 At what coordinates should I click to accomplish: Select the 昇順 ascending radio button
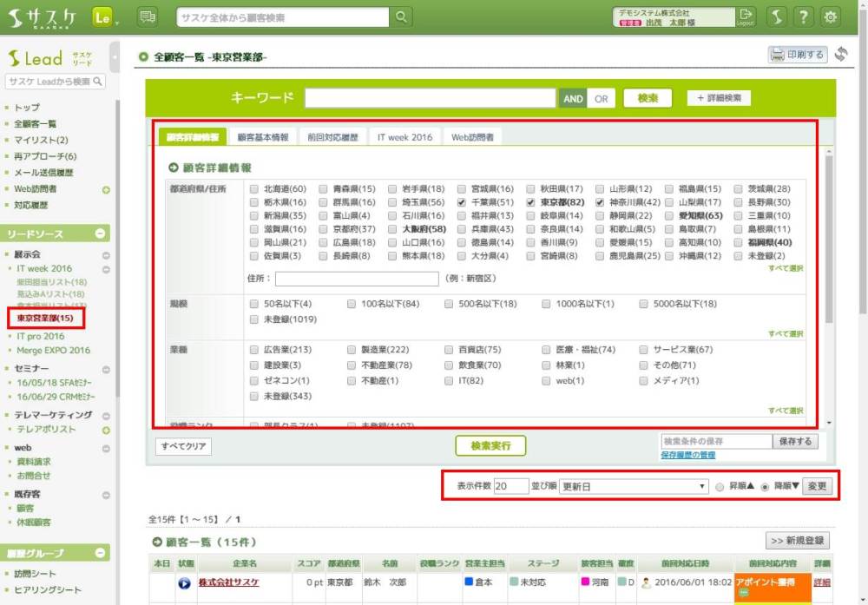click(x=720, y=487)
